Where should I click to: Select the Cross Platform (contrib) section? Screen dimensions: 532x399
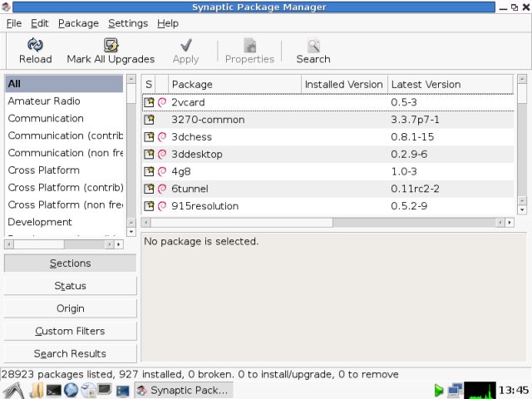(x=64, y=188)
